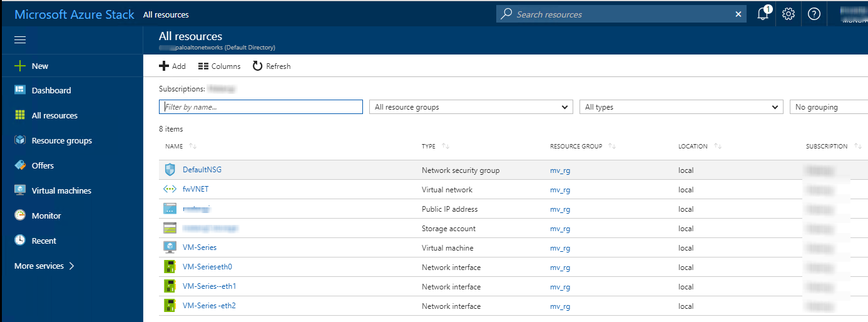Click the DefaultNSG shield icon
The width and height of the screenshot is (868, 322).
pos(170,170)
